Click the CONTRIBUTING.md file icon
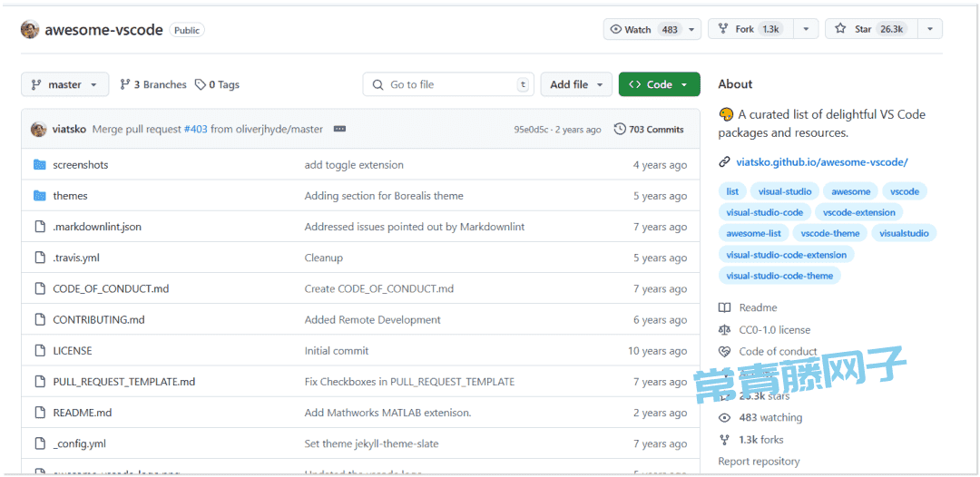980x477 pixels. tap(40, 320)
